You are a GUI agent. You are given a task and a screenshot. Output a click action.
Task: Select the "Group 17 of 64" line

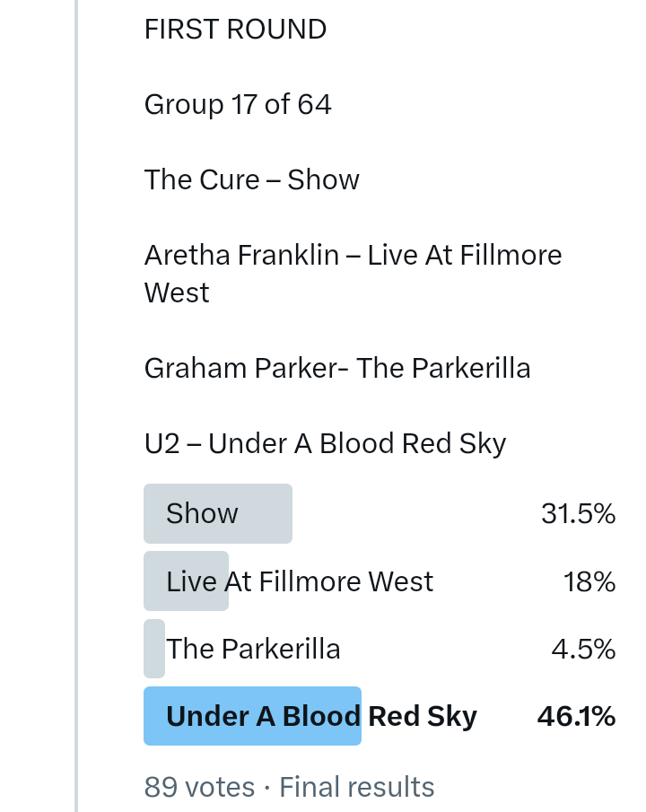click(x=238, y=105)
